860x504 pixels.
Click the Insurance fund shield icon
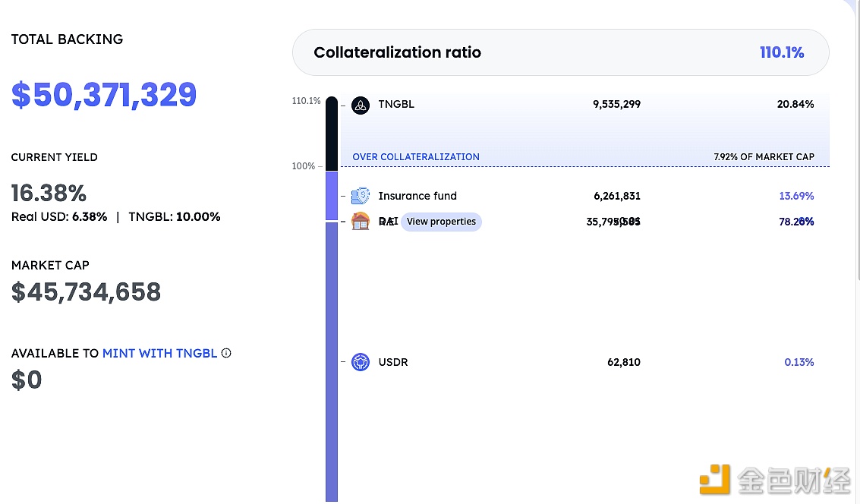pyautogui.click(x=361, y=196)
